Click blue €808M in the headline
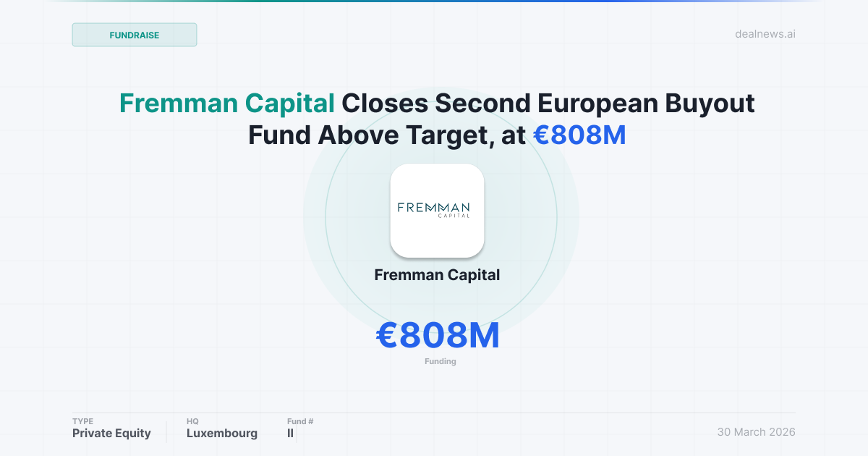Viewport: 868px width, 456px height. tap(579, 135)
